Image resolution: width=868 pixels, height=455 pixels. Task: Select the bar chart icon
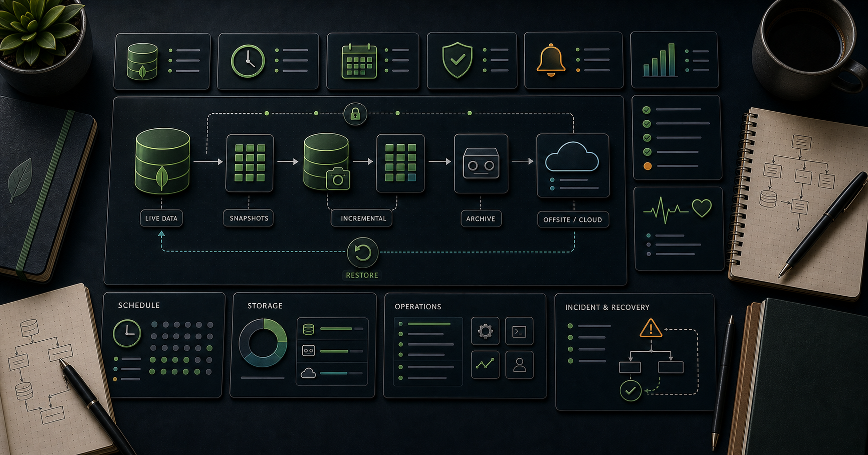(660, 60)
